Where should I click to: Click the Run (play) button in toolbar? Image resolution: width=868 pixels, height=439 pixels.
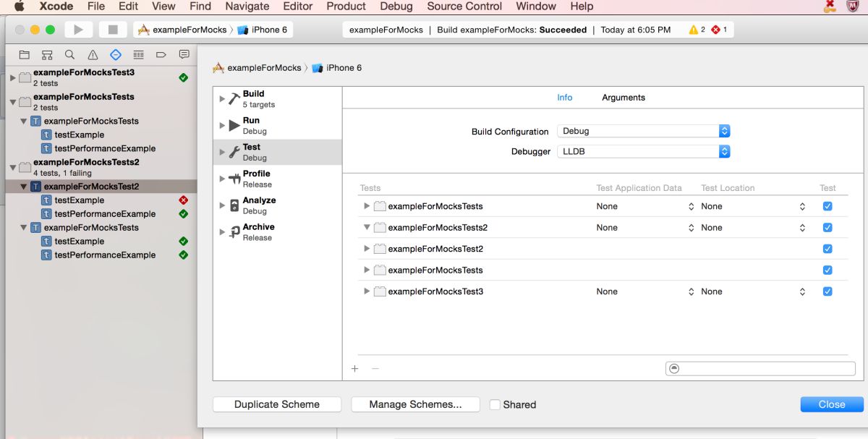pos(78,30)
